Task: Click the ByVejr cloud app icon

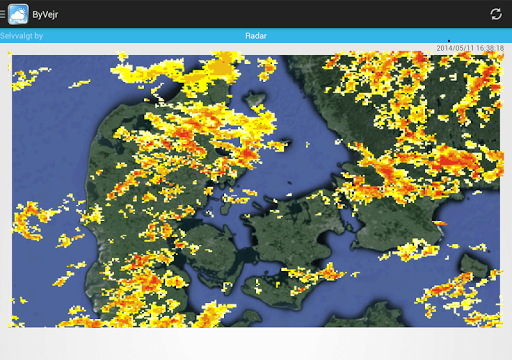Action: (x=18, y=14)
